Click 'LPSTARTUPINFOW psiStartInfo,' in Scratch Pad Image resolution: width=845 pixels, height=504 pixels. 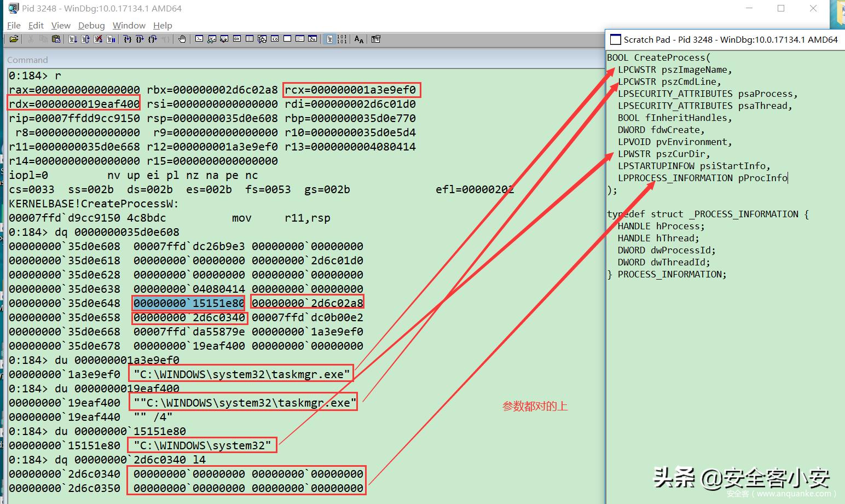(x=694, y=166)
